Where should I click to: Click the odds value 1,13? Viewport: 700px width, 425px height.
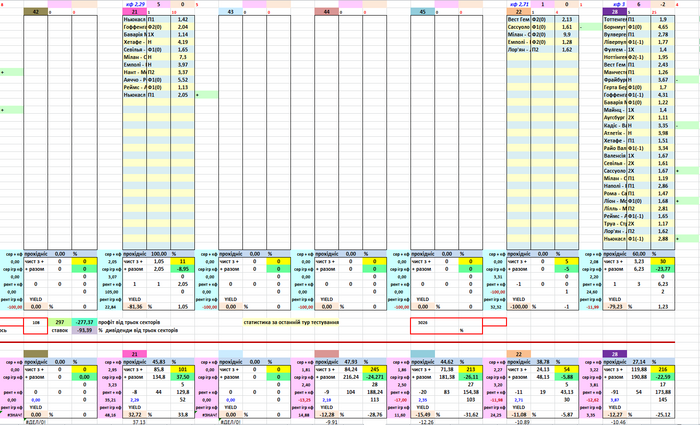183,87
